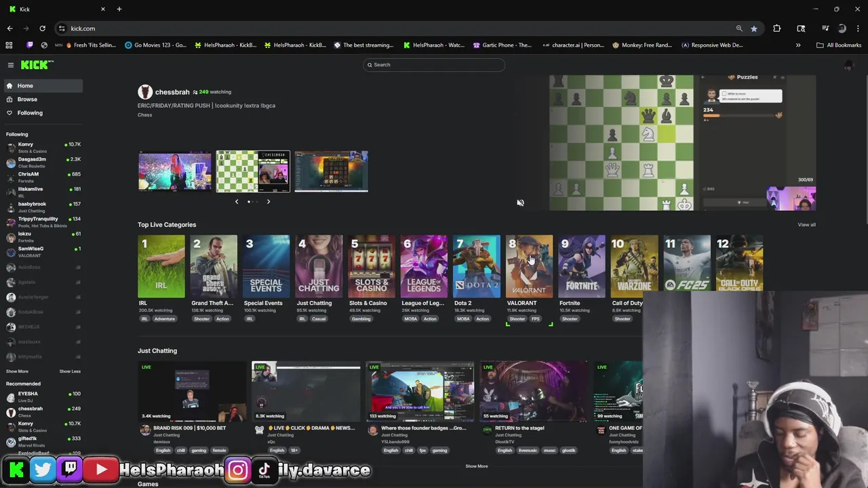868x488 pixels.
Task: Open the VALORANT category card
Action: (529, 266)
